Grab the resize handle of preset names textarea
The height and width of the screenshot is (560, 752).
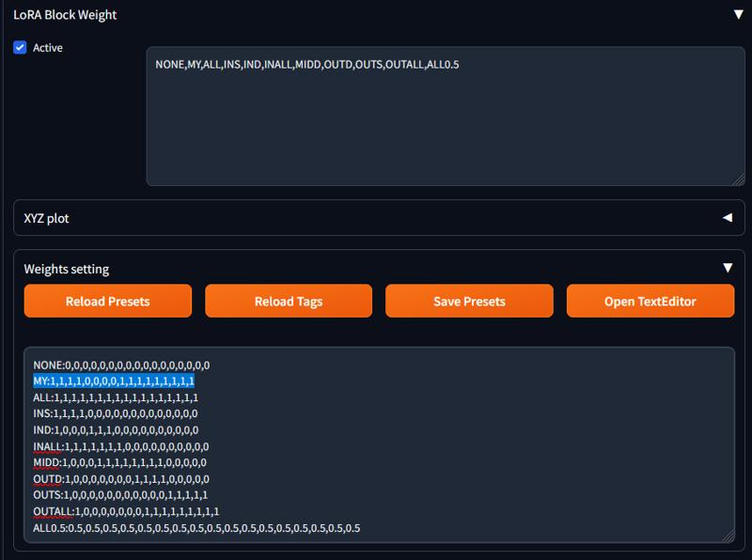[x=739, y=179]
